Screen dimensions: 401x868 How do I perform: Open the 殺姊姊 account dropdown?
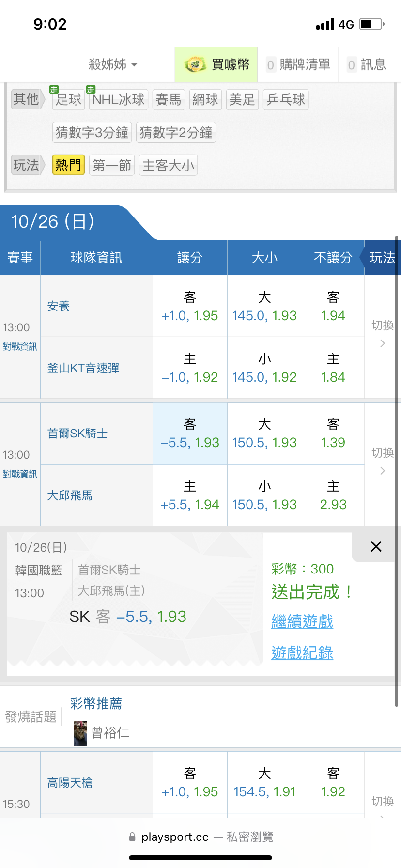113,64
